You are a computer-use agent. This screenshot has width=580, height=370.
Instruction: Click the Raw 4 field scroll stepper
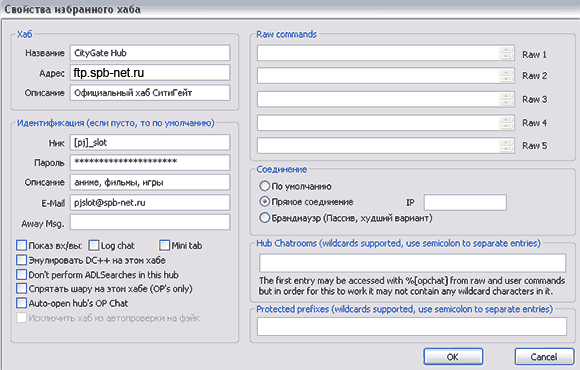(x=506, y=122)
